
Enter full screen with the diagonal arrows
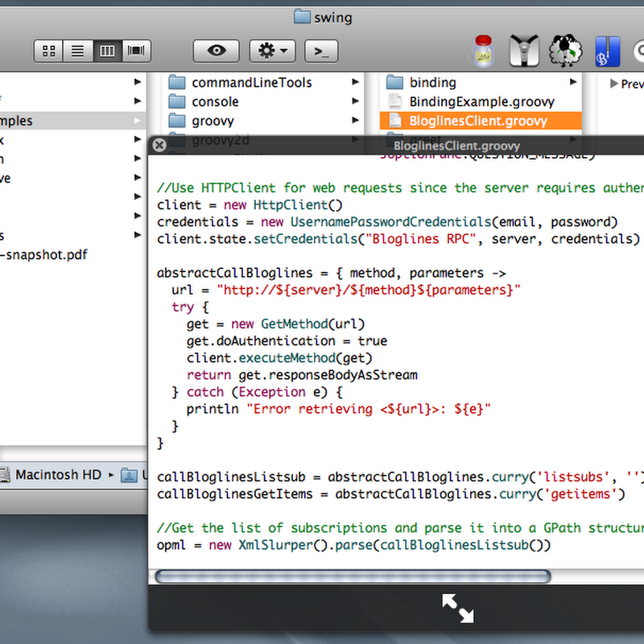click(x=457, y=609)
